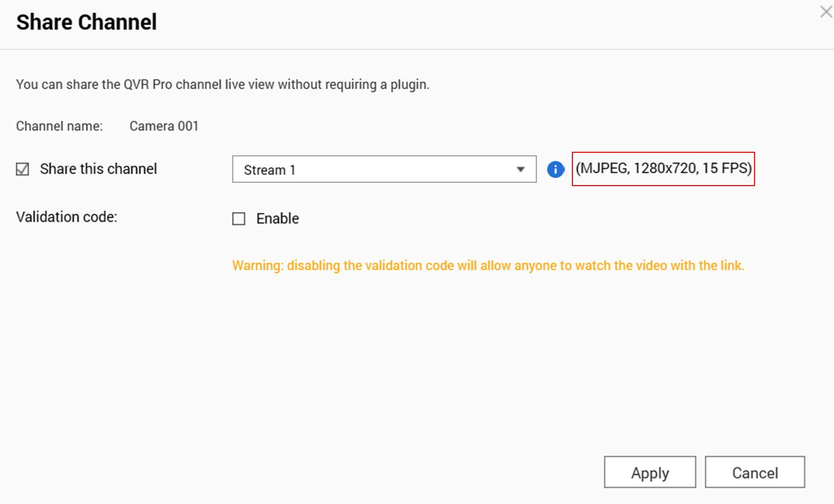Select the 'Stream 1' text in the combo box
The image size is (834, 504).
270,170
